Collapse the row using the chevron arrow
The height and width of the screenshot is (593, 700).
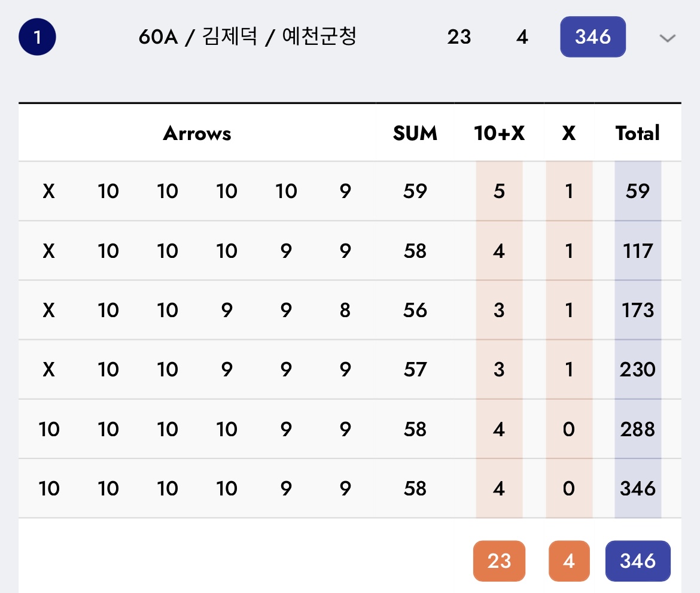tap(667, 38)
